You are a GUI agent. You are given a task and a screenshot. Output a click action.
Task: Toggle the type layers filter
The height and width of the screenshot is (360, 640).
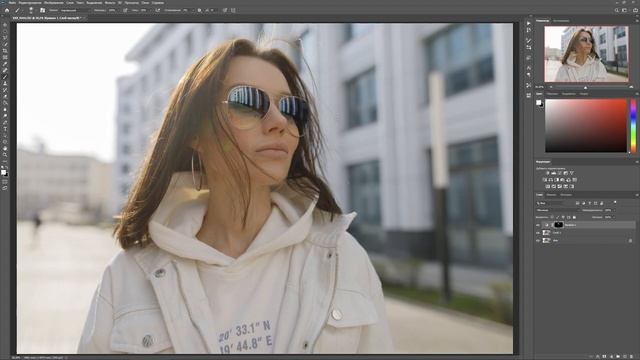pyautogui.click(x=590, y=203)
